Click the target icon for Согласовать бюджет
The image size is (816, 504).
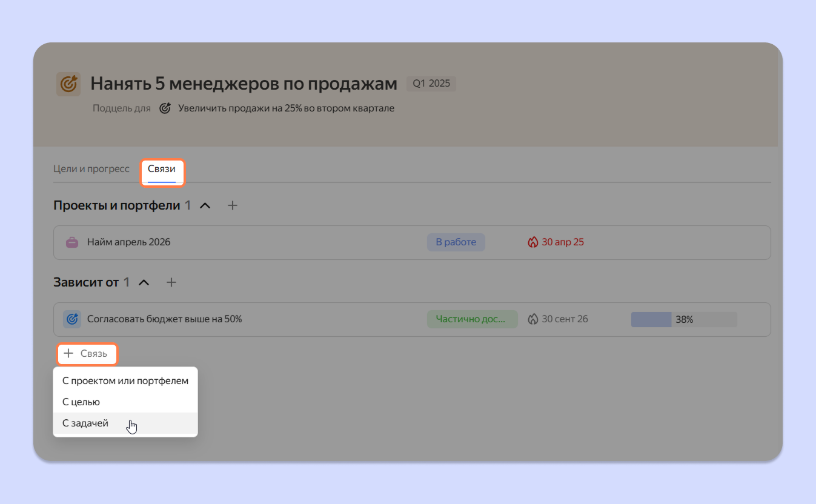[72, 319]
